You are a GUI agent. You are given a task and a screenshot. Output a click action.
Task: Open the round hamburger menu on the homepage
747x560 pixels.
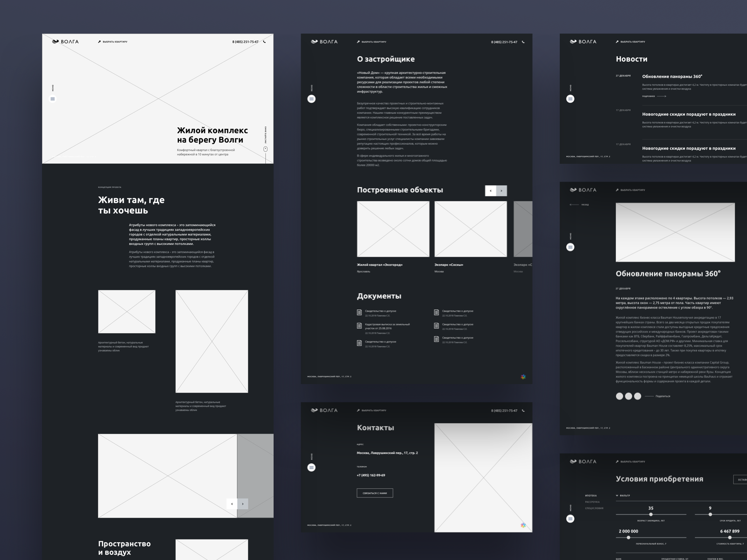(53, 98)
